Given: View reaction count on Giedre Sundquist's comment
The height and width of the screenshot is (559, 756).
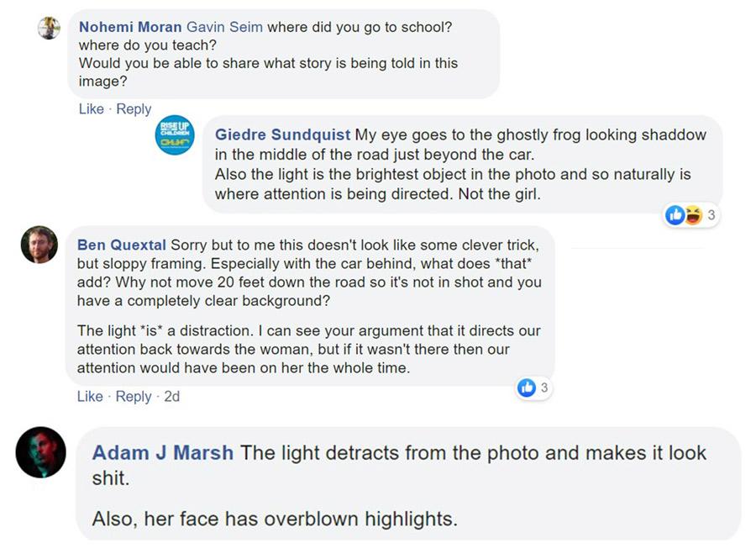Looking at the screenshot, I should click(711, 215).
